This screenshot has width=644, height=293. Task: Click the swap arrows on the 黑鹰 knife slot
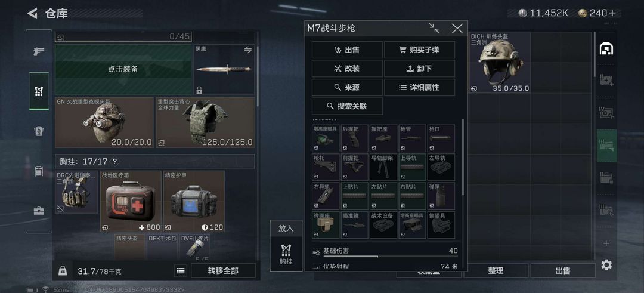click(x=247, y=50)
